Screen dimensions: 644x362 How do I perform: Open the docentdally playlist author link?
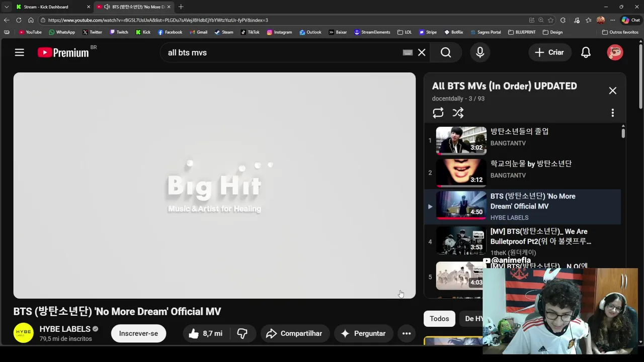click(x=447, y=99)
